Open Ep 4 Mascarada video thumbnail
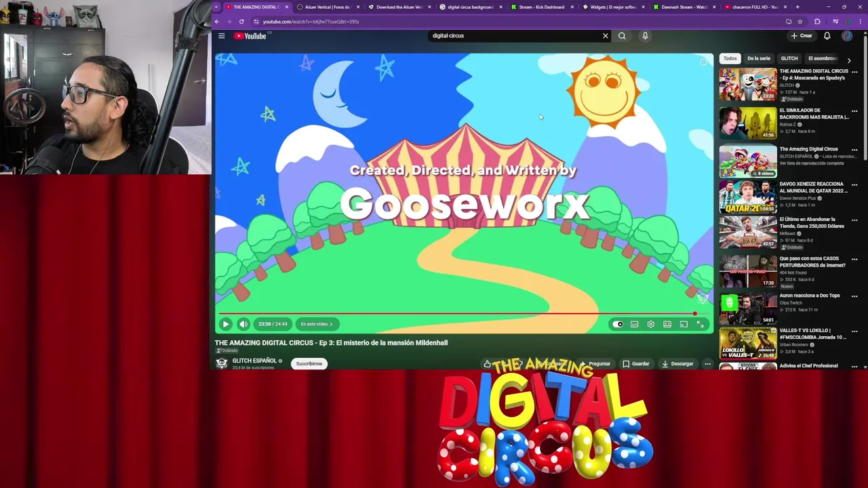The height and width of the screenshot is (488, 868). point(748,84)
